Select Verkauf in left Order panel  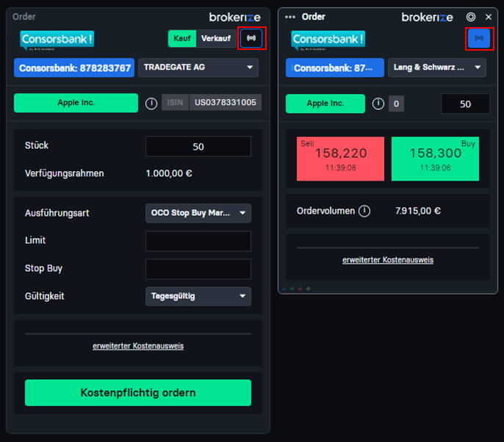[216, 38]
